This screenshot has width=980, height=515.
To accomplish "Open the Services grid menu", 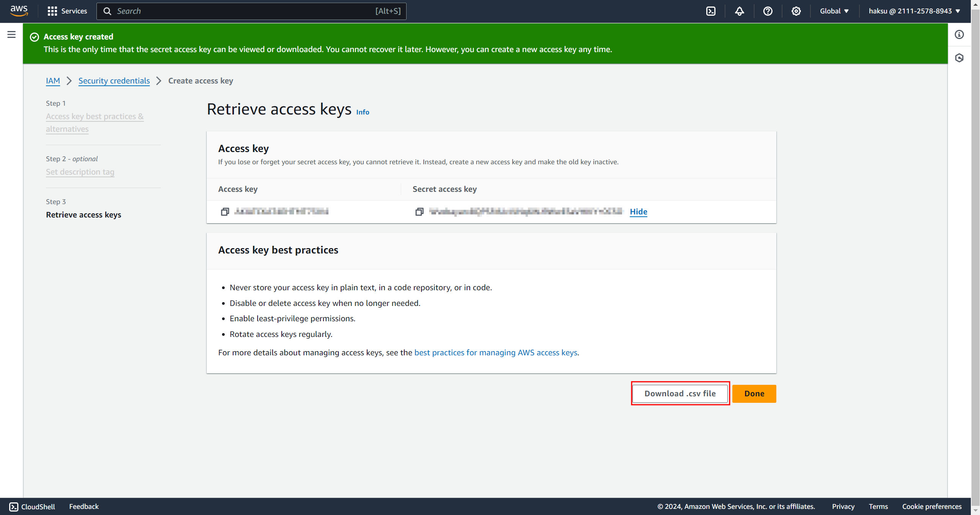I will [x=67, y=11].
